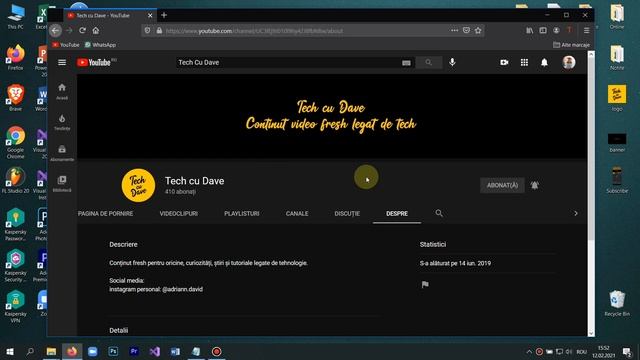Click in the YouTube search field
Screen dimensions: 640x360
(288, 62)
